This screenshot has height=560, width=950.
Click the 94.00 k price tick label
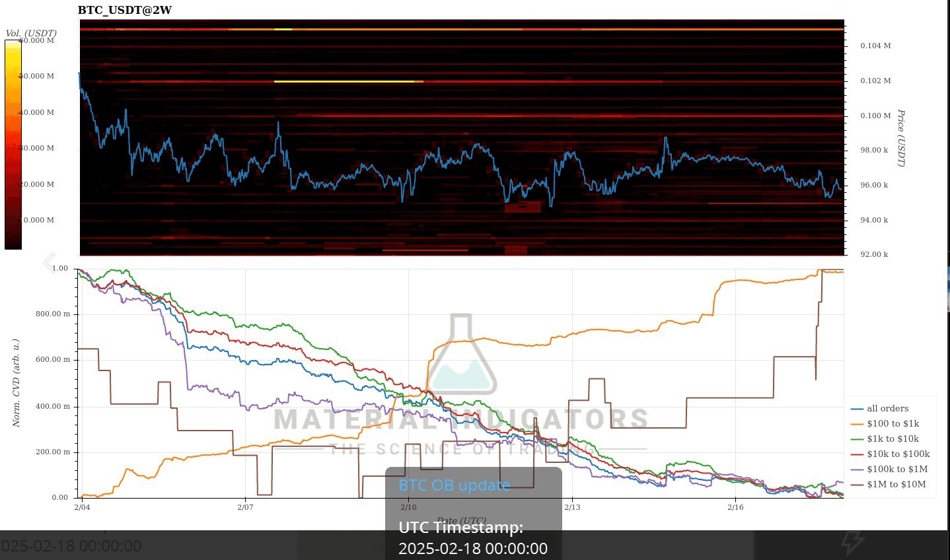tap(874, 220)
